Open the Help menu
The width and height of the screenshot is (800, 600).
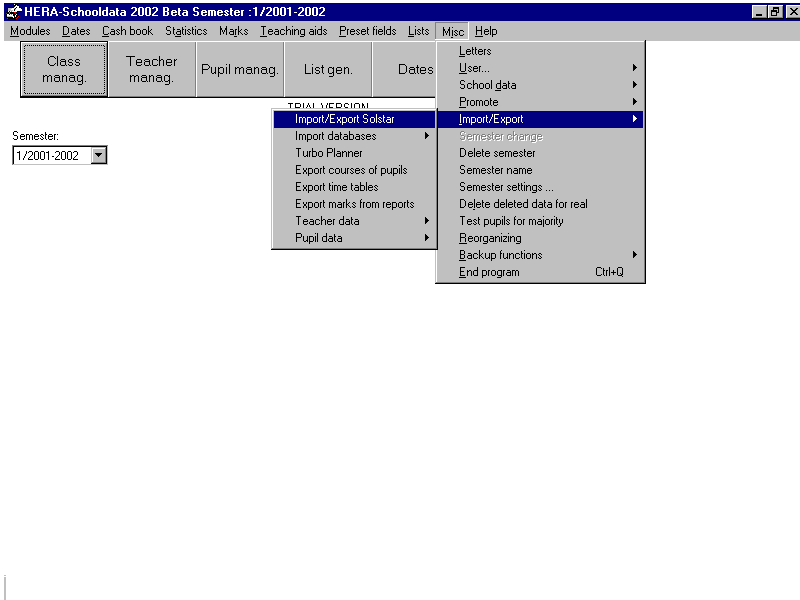[x=486, y=31]
